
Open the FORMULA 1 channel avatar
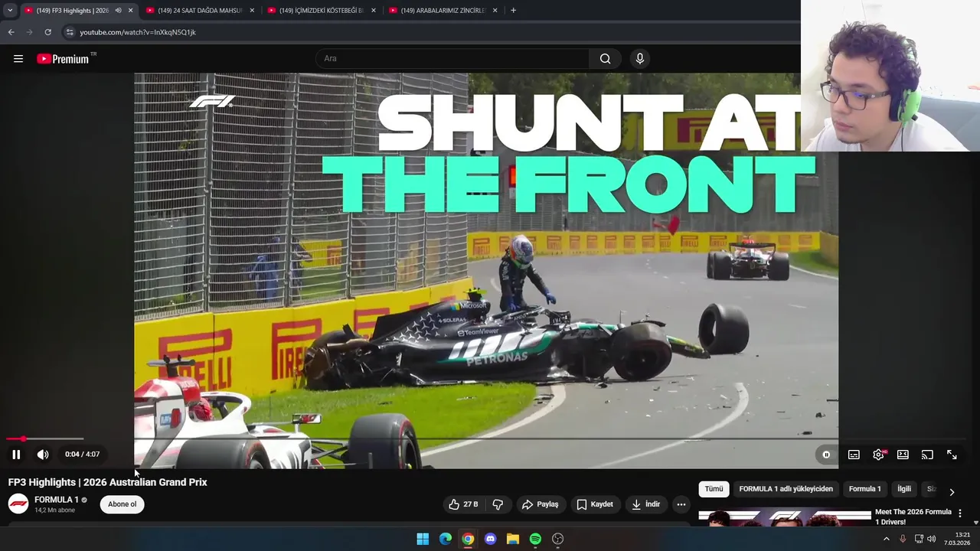click(18, 504)
